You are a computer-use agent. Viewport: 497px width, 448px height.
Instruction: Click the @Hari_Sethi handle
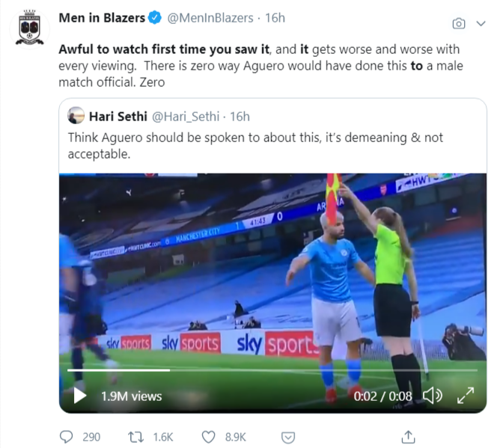187,116
